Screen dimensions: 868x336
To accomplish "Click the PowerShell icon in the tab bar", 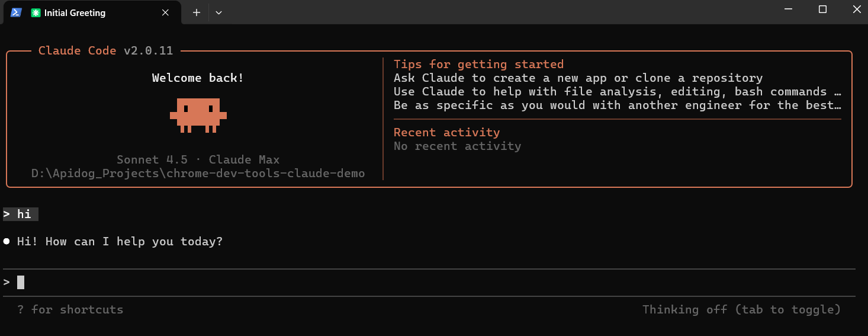I will pyautogui.click(x=16, y=12).
